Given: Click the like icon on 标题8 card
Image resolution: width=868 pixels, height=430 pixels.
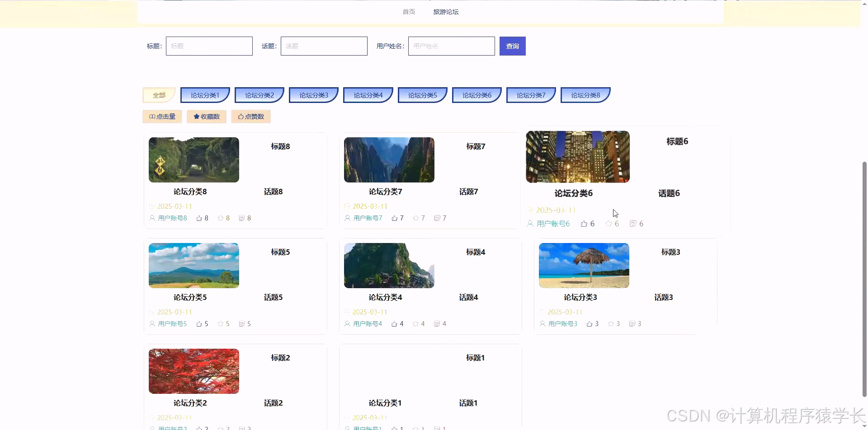Looking at the screenshot, I should [199, 218].
